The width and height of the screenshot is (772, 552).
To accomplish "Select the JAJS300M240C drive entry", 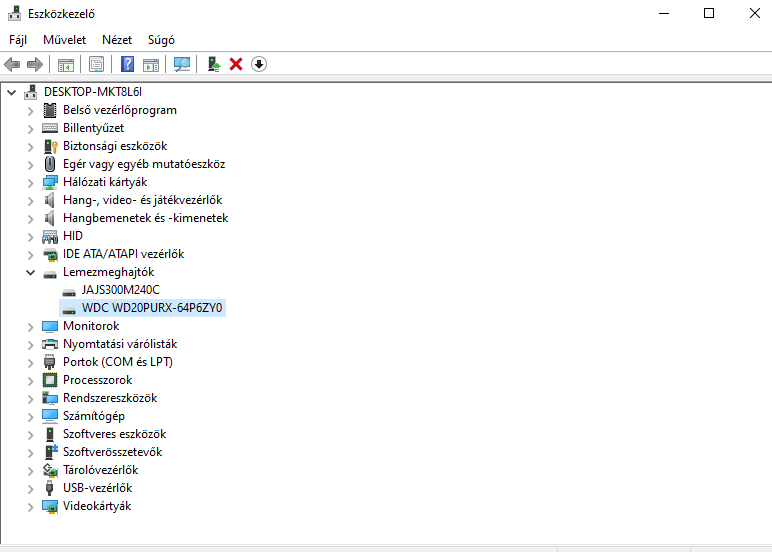I will coord(121,290).
